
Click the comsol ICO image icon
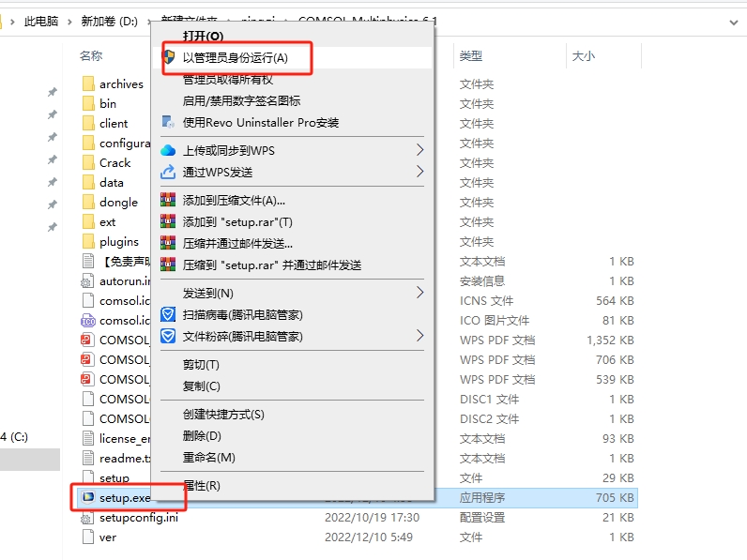coord(88,321)
